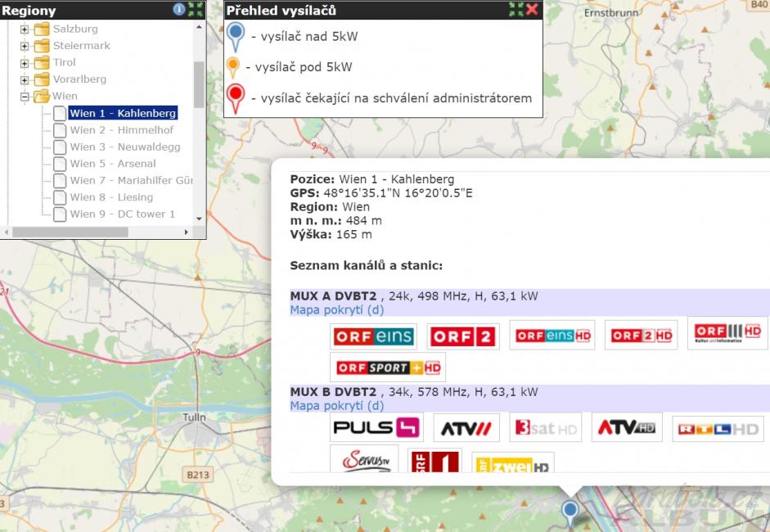This screenshot has height=532, width=770.
Task: Click the ORF 2 channel logo
Action: pos(463,336)
